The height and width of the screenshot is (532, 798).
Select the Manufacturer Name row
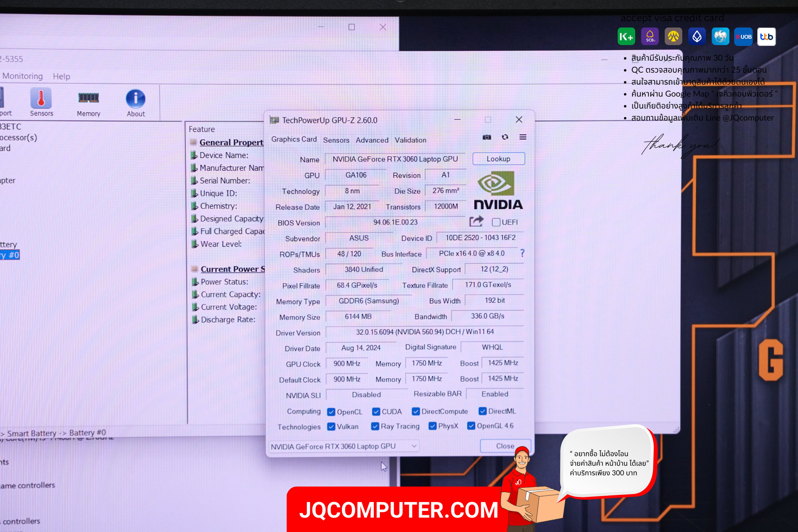(x=227, y=168)
